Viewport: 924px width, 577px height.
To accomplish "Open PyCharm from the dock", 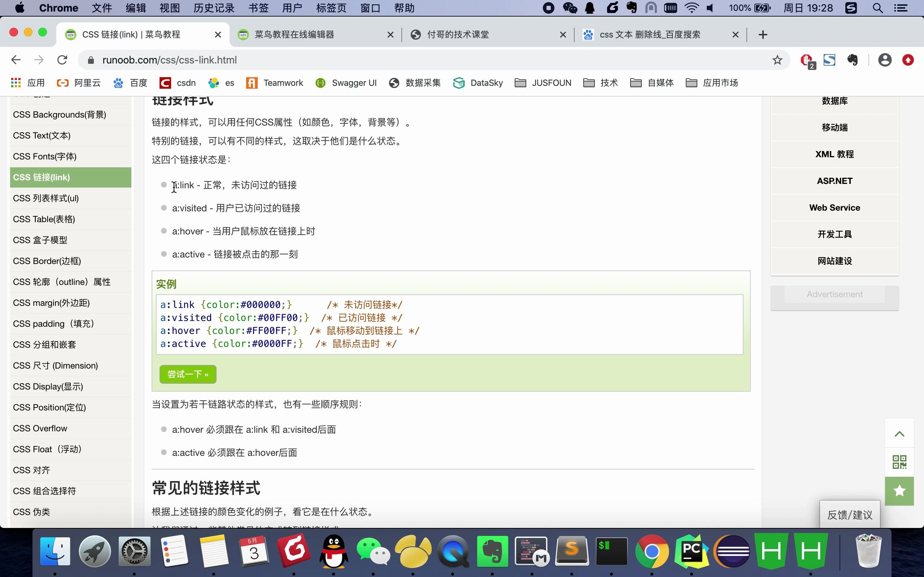I will [x=692, y=551].
